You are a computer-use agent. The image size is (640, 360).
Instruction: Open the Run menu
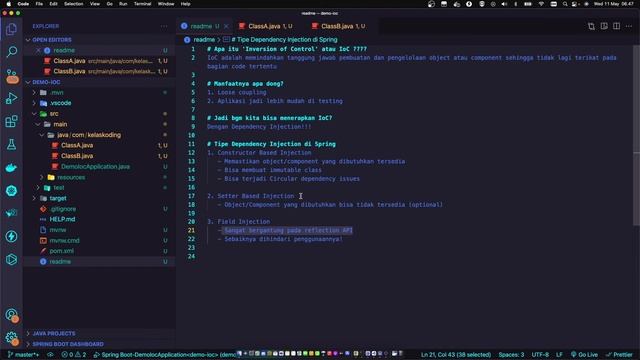pyautogui.click(x=123, y=4)
